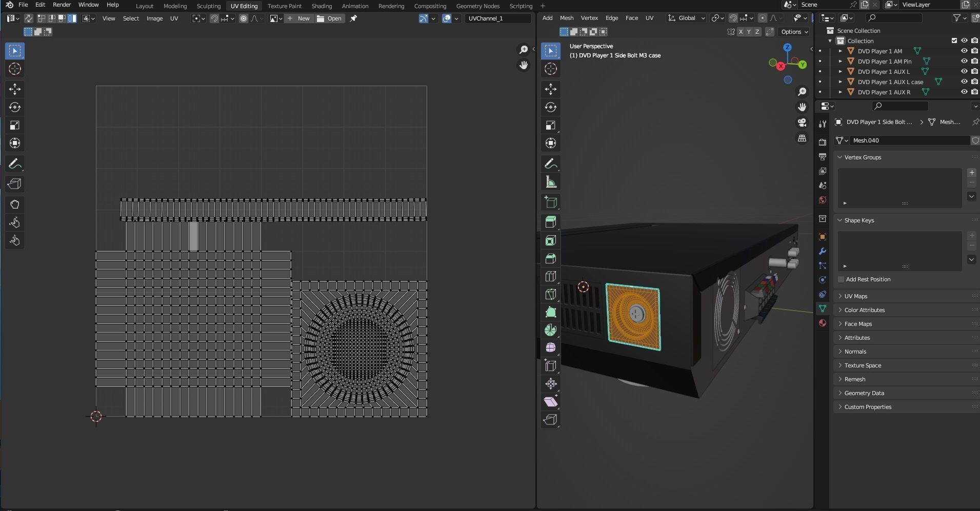980x511 pixels.
Task: Select the Loop Cut tool
Action: pyautogui.click(x=551, y=276)
